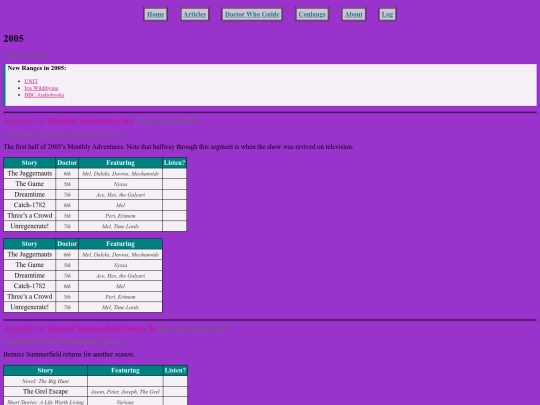540x405 pixels.
Task: Click Story header of the table without Listen? column
Action: tap(29, 244)
